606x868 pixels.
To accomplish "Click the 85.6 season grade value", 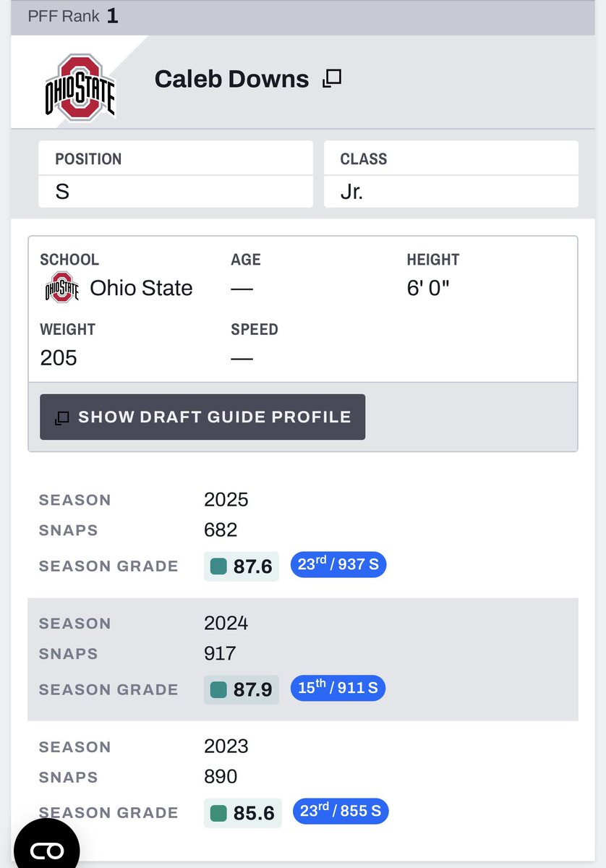I will [x=254, y=813].
